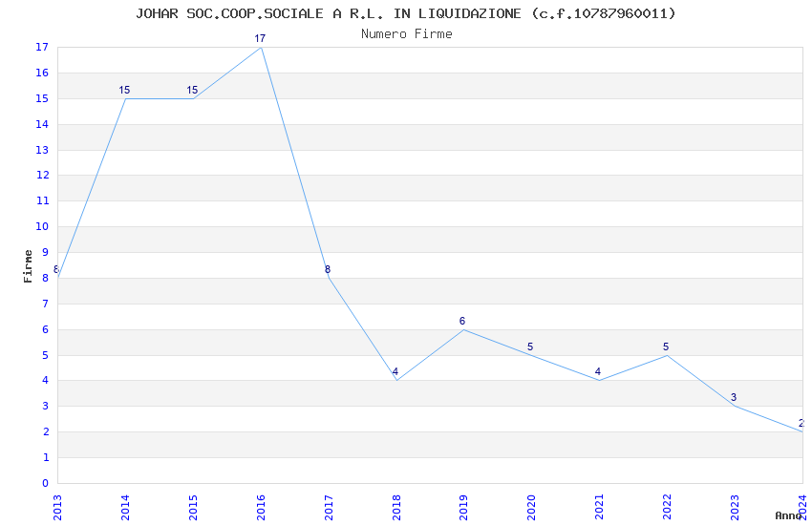
Task: Click the 2019 x-axis year label
Action: pos(463,508)
